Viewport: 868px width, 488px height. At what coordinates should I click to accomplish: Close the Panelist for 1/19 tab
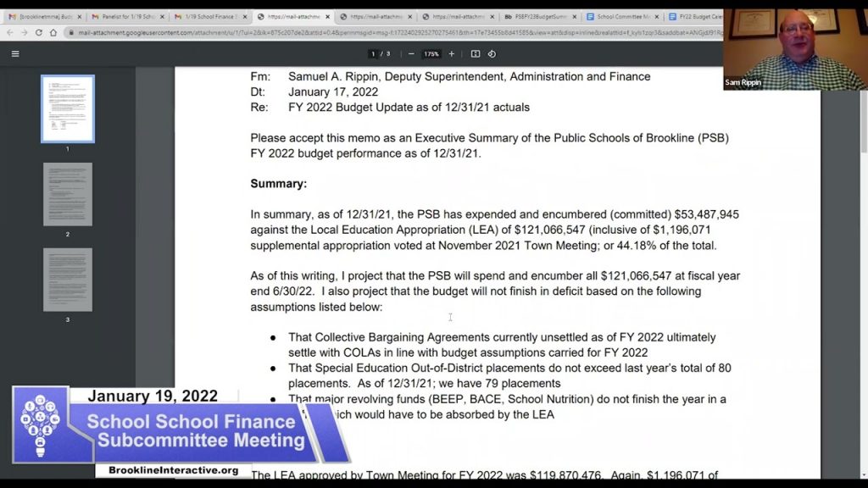pyautogui.click(x=162, y=17)
